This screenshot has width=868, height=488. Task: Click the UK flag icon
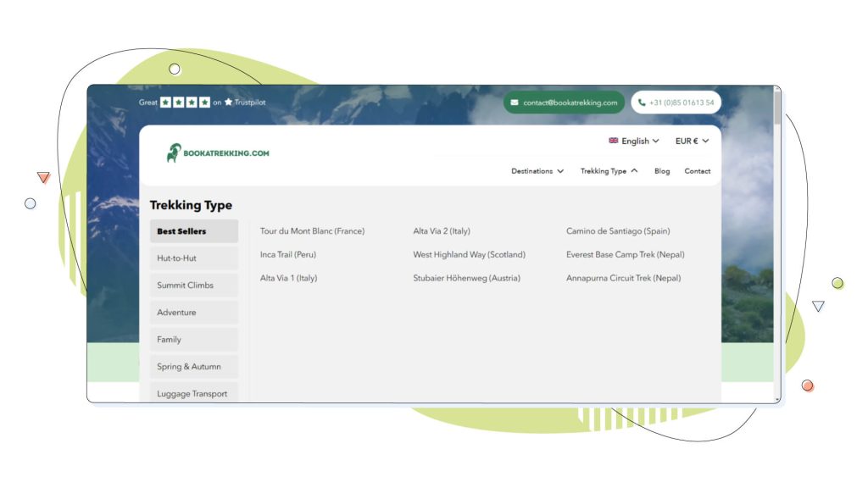pos(614,141)
